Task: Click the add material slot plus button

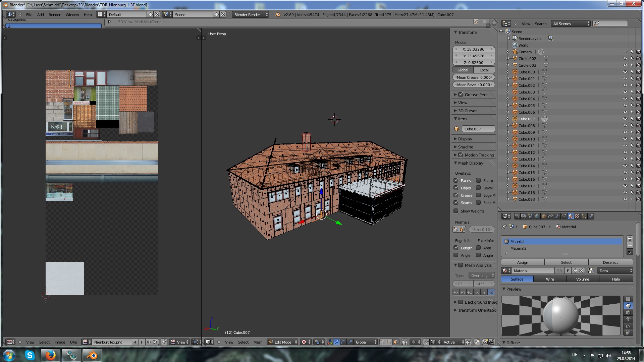Action: click(x=630, y=239)
